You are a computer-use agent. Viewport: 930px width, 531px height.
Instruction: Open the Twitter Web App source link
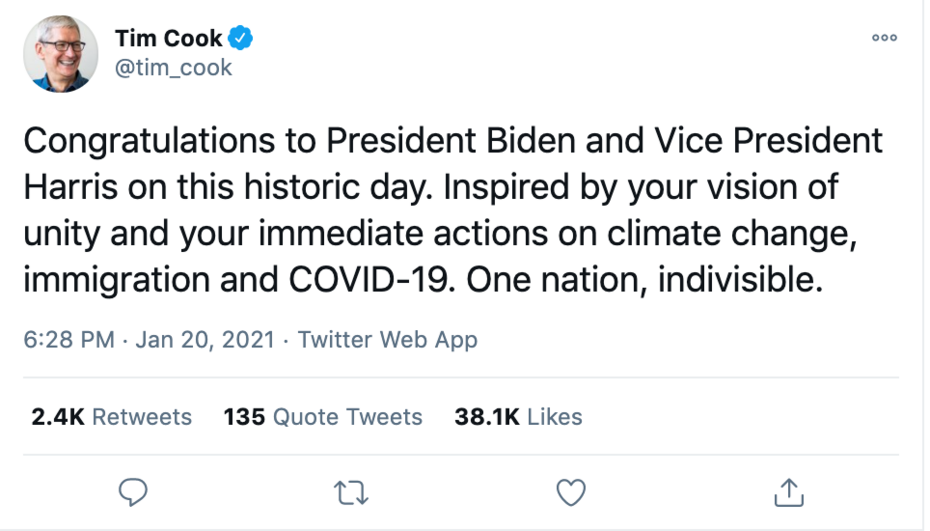pyautogui.click(x=387, y=339)
